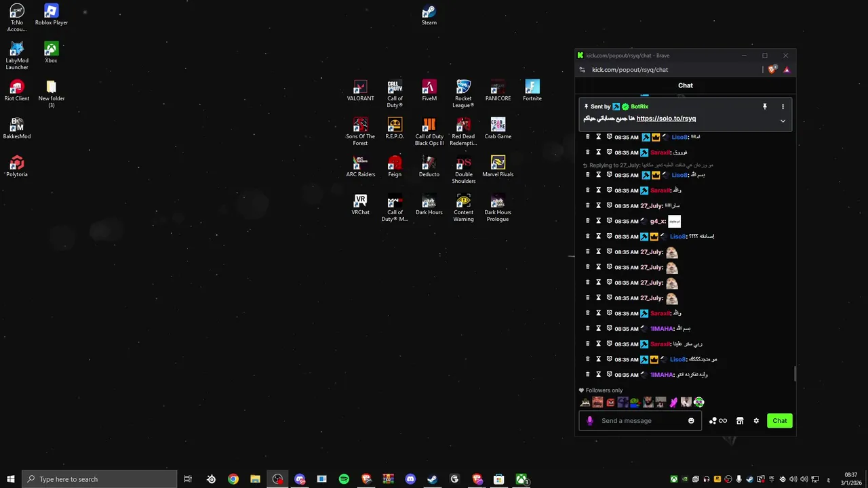Open the channel points balance icon

pyautogui.click(x=717, y=421)
